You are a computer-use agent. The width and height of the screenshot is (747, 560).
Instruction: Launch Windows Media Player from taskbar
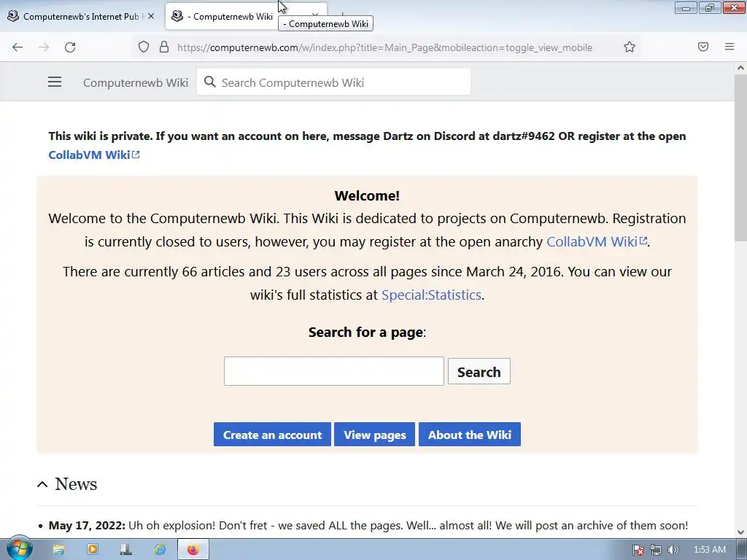(x=93, y=550)
